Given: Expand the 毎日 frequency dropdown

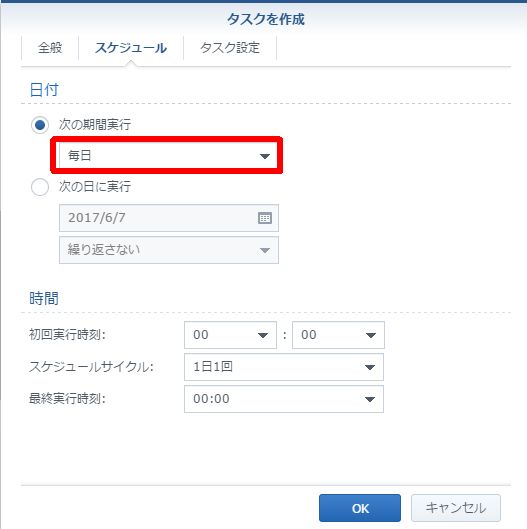Looking at the screenshot, I should [x=168, y=156].
